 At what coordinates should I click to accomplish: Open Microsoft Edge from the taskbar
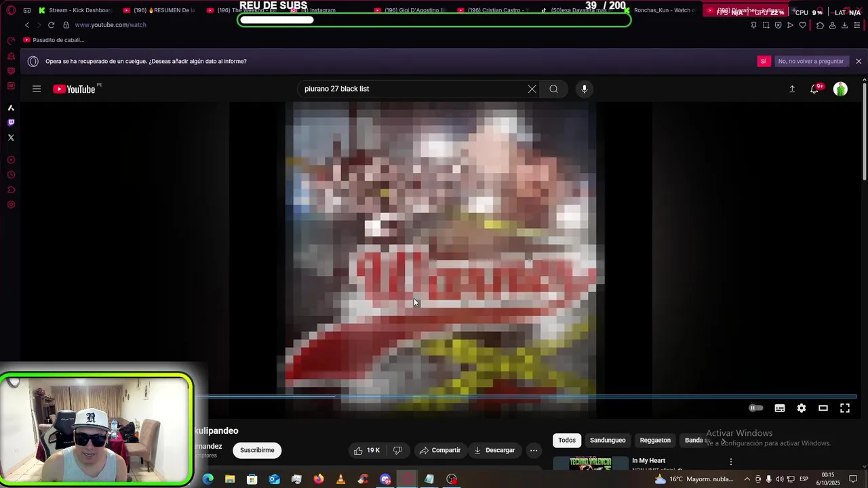[208, 479]
